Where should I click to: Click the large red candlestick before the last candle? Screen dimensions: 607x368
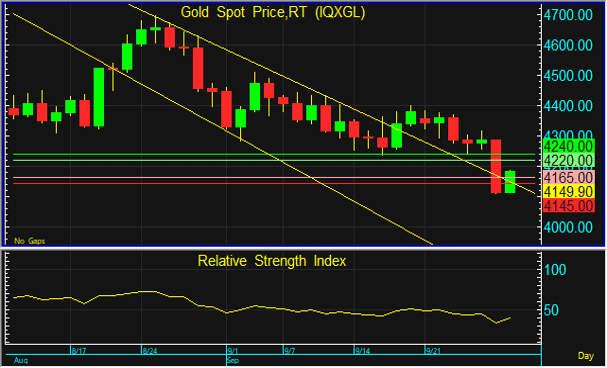click(x=496, y=166)
